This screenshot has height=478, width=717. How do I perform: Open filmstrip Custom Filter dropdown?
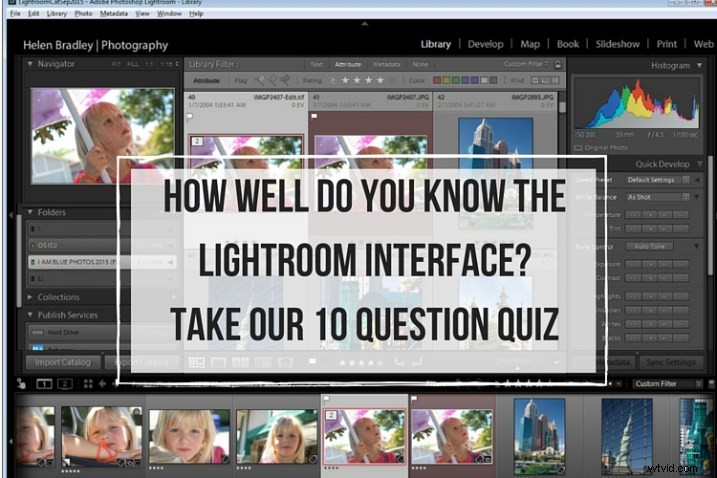coord(667,384)
